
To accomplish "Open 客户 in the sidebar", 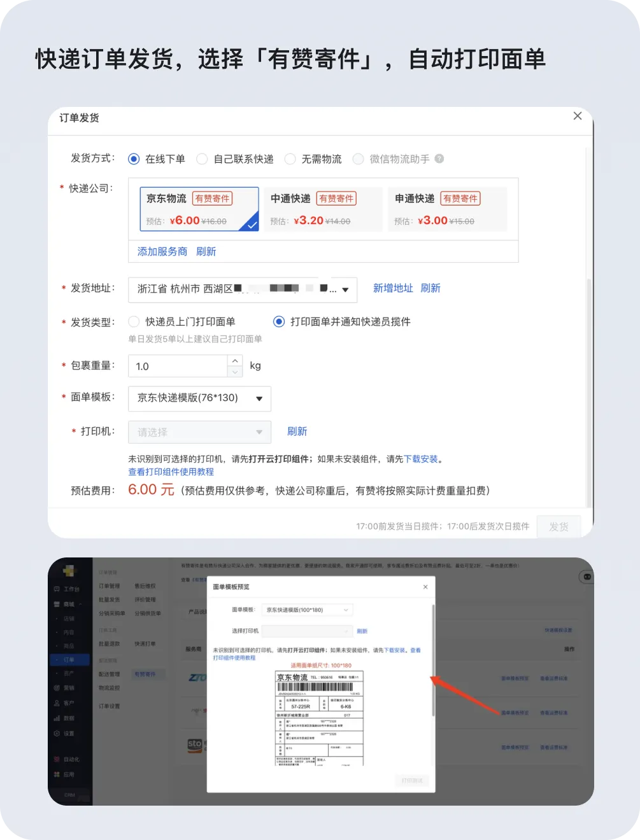I will (x=65, y=703).
